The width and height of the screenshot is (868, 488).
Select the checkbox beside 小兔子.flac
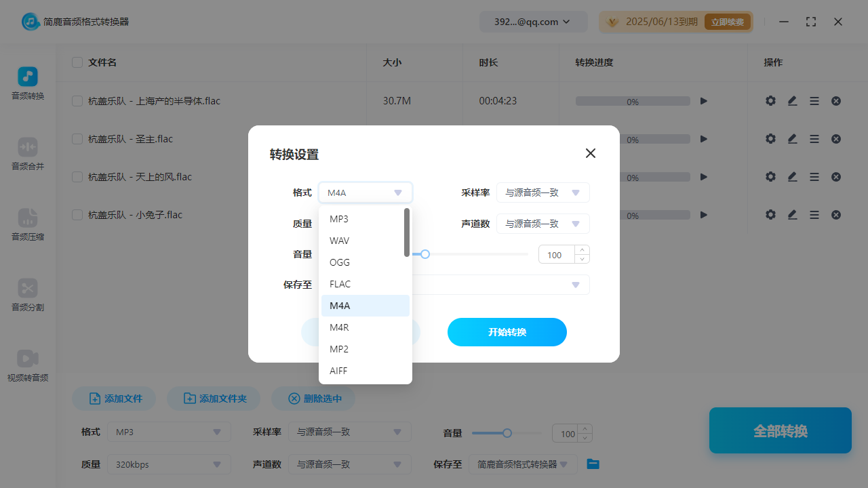click(x=77, y=214)
